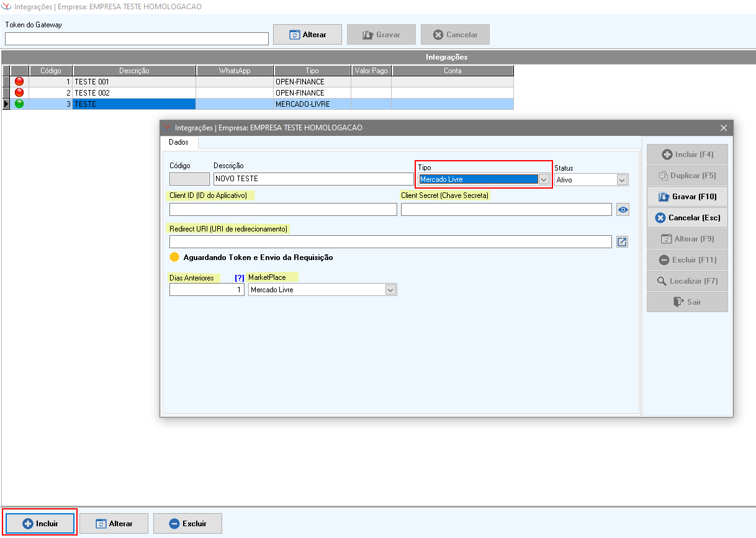This screenshot has width=756, height=538.
Task: Click the Código column header
Action: (51, 71)
